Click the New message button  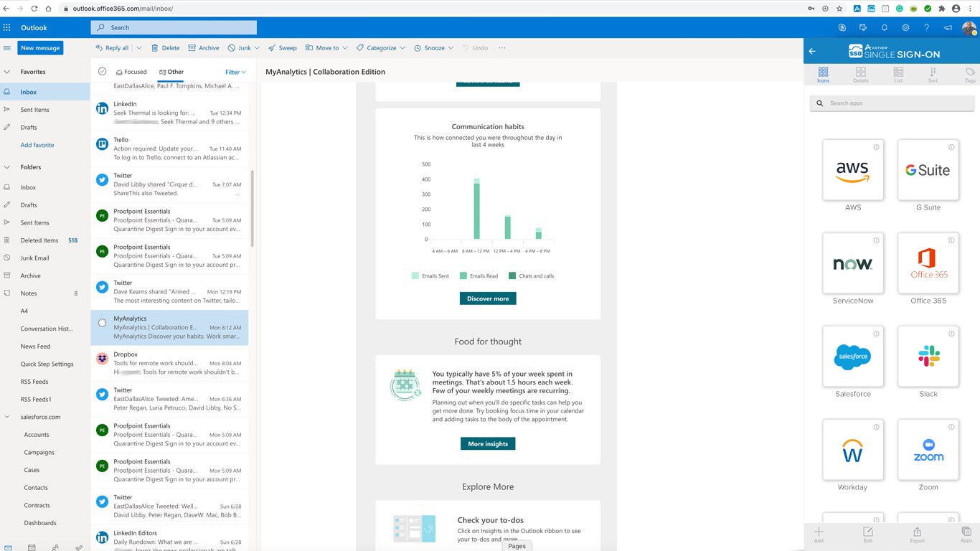40,48
